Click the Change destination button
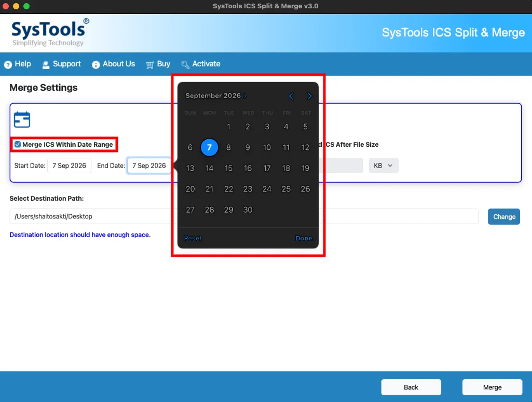The width and height of the screenshot is (532, 402). pyautogui.click(x=504, y=217)
